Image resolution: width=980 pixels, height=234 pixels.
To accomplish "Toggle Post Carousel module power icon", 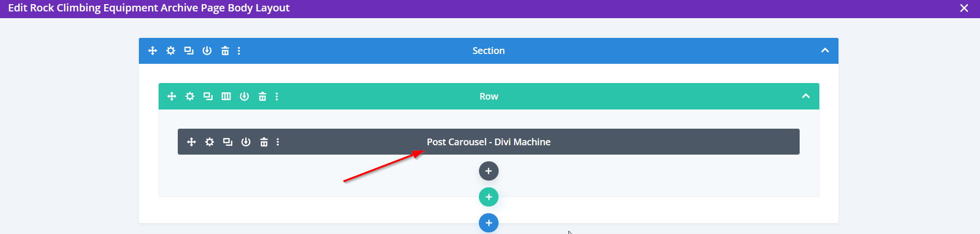I will [x=246, y=142].
